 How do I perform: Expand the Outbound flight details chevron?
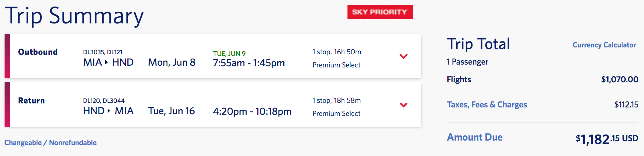pos(403,56)
